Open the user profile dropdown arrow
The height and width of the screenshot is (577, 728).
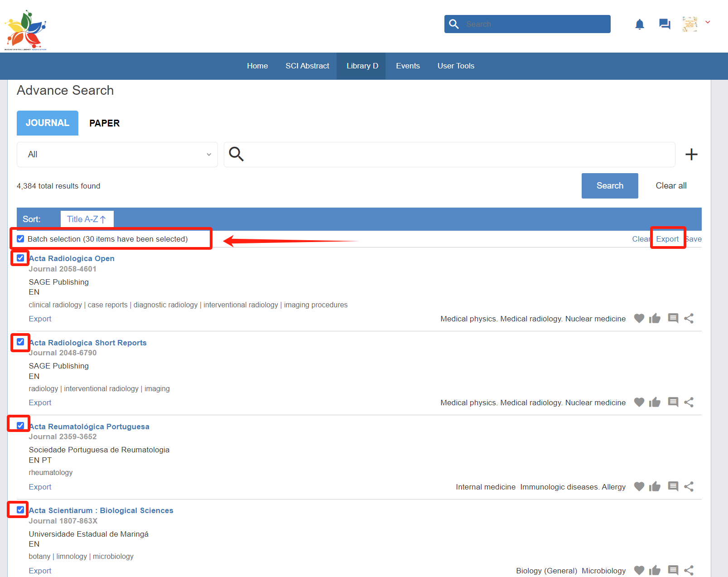coord(708,22)
